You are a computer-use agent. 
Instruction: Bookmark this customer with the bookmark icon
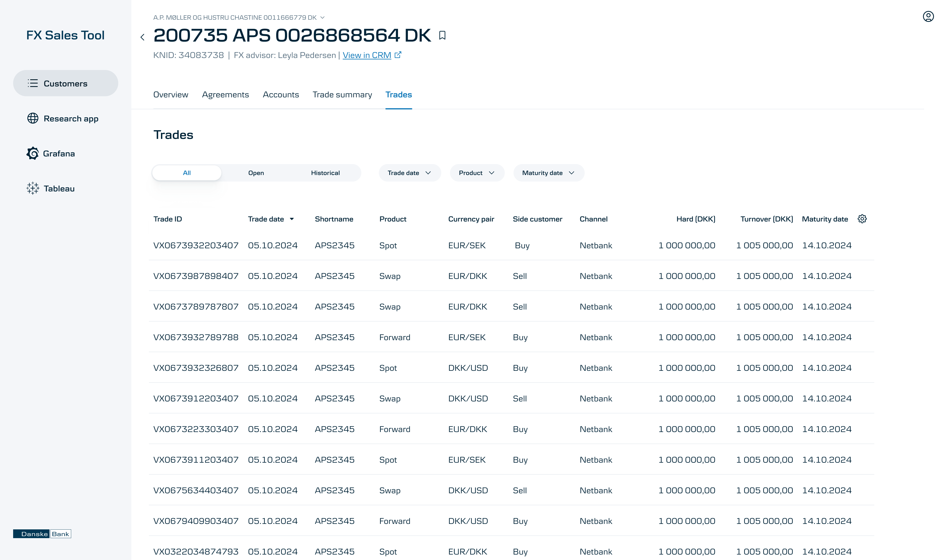[442, 36]
